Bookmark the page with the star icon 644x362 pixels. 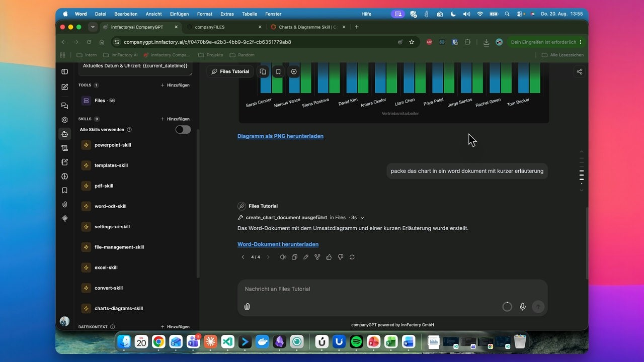click(x=412, y=42)
